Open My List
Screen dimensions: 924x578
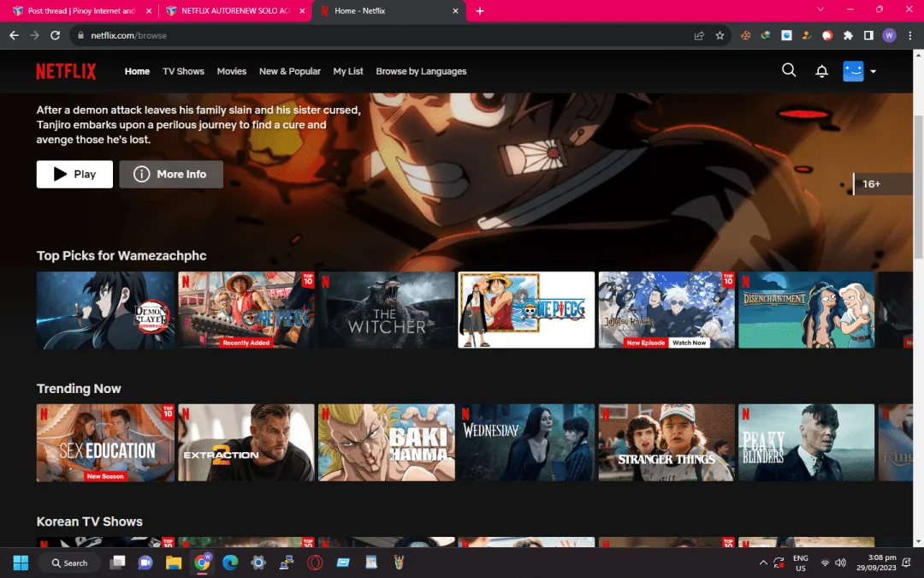point(347,71)
